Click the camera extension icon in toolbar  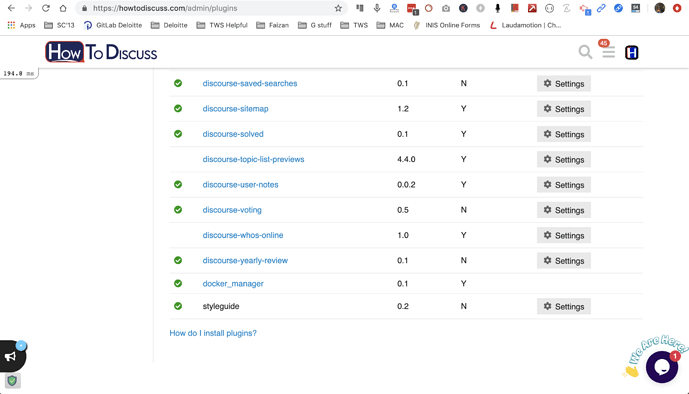(446, 8)
